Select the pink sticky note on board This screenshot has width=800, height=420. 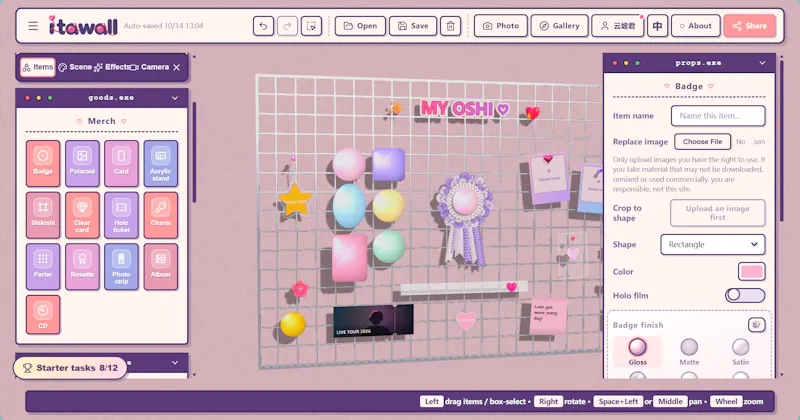coord(548,316)
